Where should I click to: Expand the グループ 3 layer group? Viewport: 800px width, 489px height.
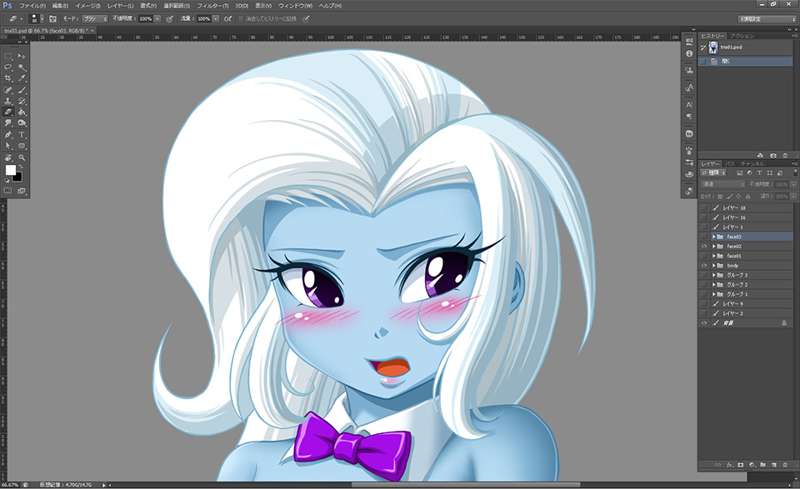[714, 276]
